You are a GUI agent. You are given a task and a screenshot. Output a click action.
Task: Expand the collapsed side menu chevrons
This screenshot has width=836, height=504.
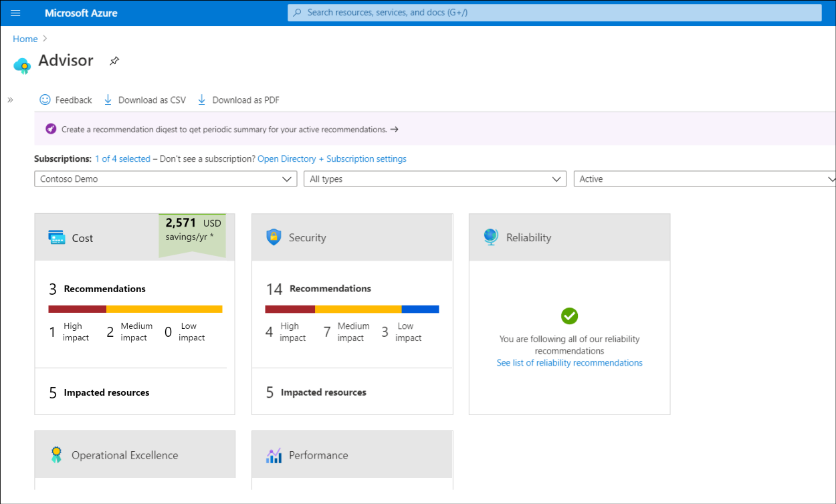[x=10, y=100]
